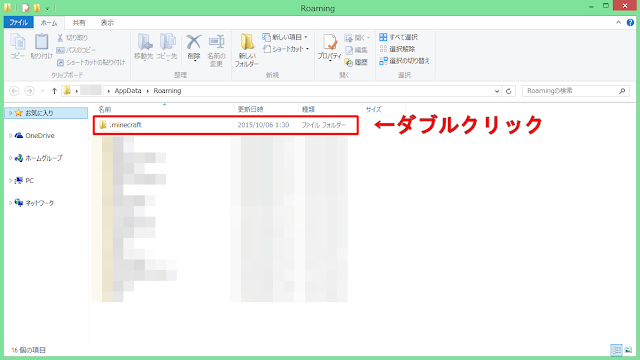
Task: Click Roaming in the address path
Action: pos(167,91)
